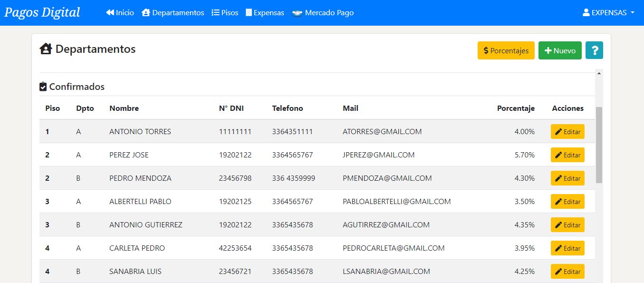
Task: Edit the CARLETA PEDRO record
Action: [x=567, y=248]
